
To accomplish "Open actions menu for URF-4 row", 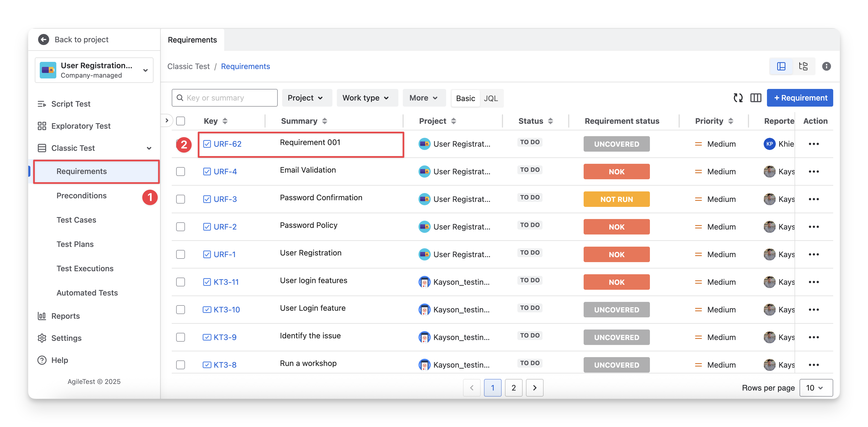I will 813,172.
